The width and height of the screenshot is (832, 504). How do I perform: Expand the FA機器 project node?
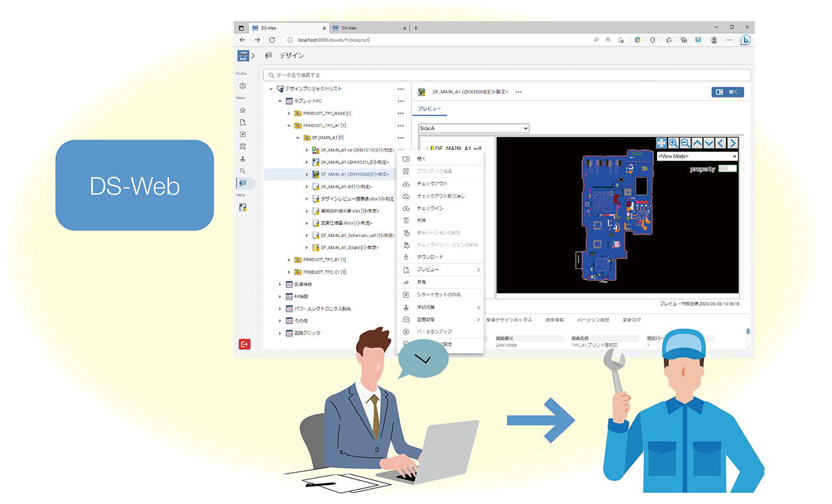point(280,296)
